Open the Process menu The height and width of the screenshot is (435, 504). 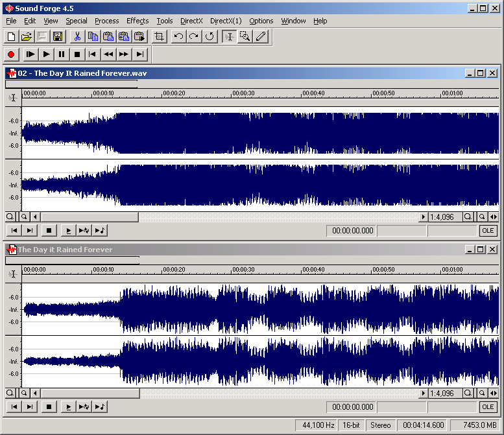coord(107,21)
